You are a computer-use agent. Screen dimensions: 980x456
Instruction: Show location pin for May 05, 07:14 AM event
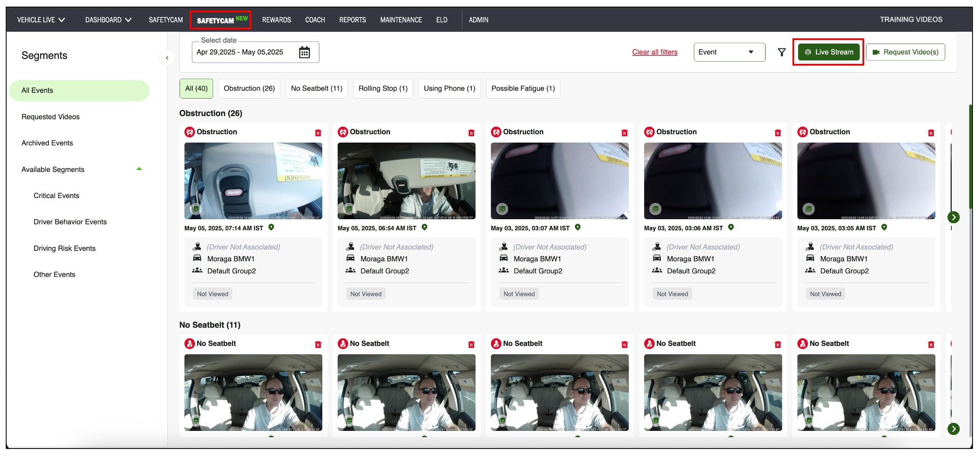(271, 227)
